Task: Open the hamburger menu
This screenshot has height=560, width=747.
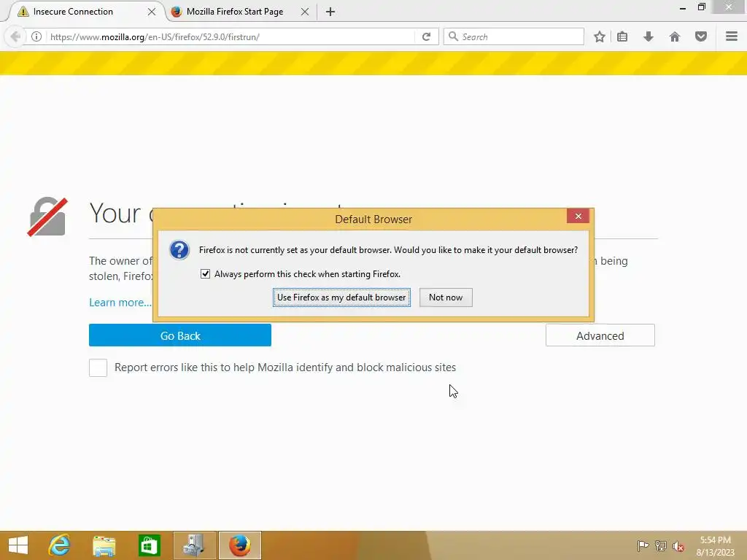Action: (732, 36)
